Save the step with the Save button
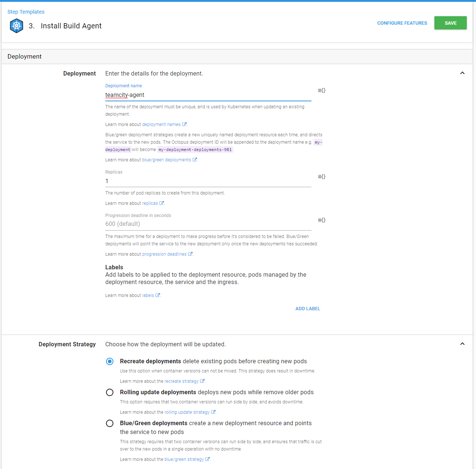 (450, 23)
